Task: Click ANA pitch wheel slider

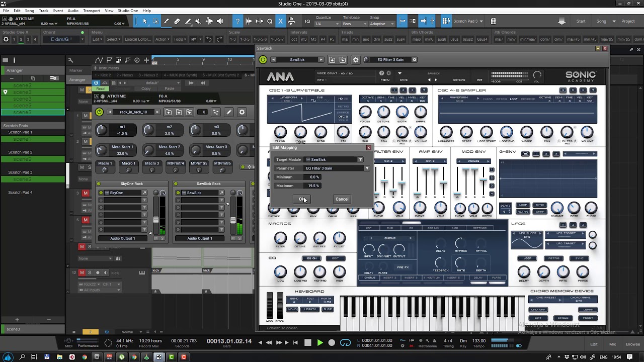Action: (280, 304)
